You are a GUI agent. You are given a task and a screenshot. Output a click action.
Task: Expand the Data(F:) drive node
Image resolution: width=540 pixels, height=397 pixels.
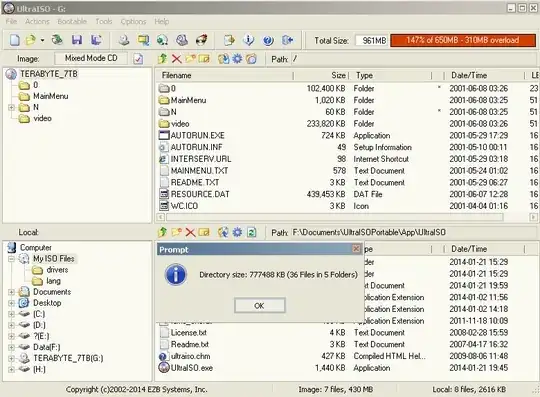11,347
